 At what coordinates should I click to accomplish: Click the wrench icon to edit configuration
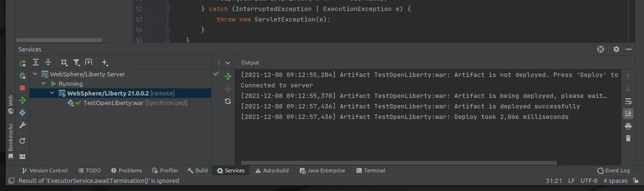(x=22, y=125)
